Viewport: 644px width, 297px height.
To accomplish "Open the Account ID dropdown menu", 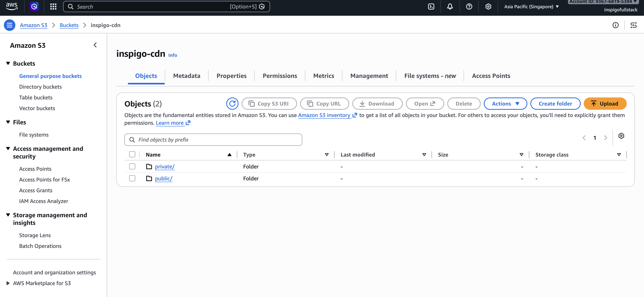I will point(603,2).
